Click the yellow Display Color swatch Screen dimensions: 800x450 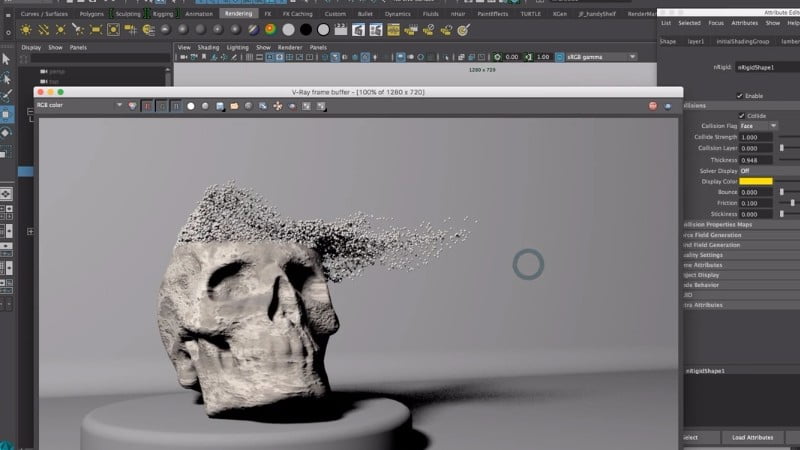pos(756,181)
